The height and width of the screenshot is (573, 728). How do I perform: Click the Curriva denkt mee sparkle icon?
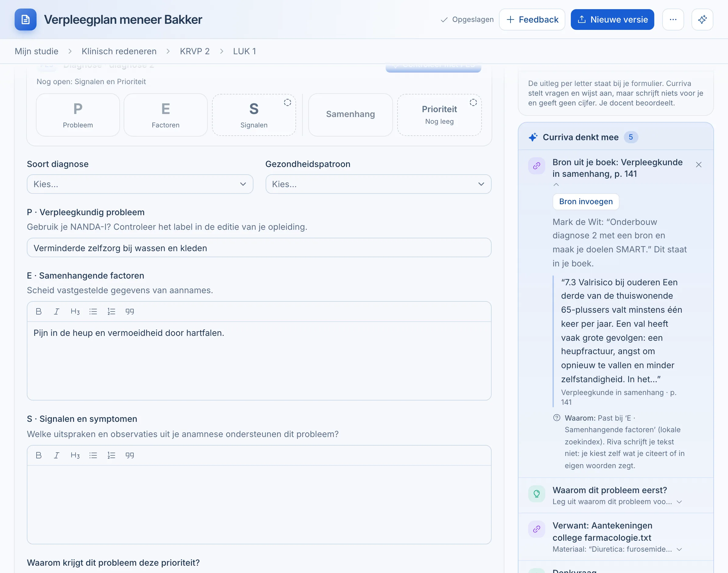tap(533, 137)
